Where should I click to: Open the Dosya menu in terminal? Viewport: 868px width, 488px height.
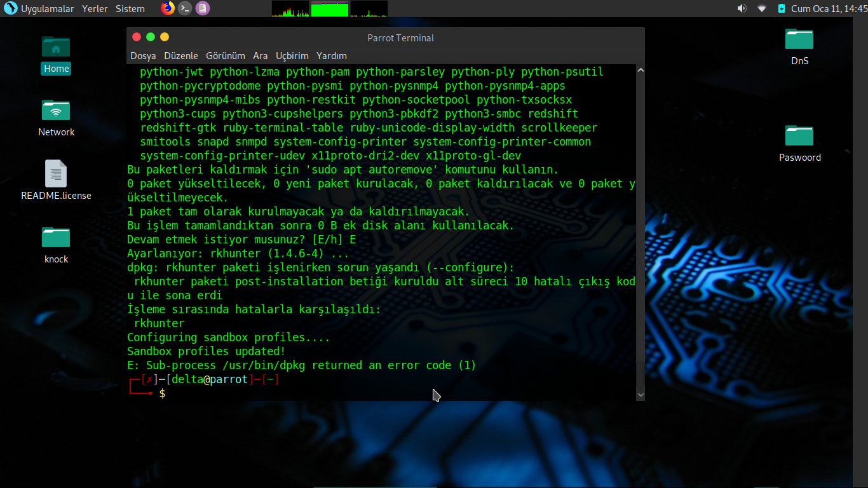pyautogui.click(x=143, y=56)
